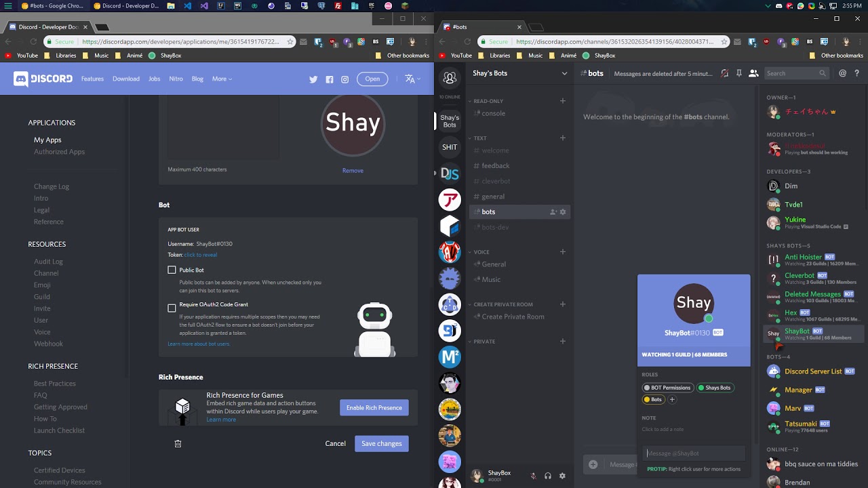Open Discord's Twitter icon link
Viewport: 868px width, 488px height.
click(313, 79)
